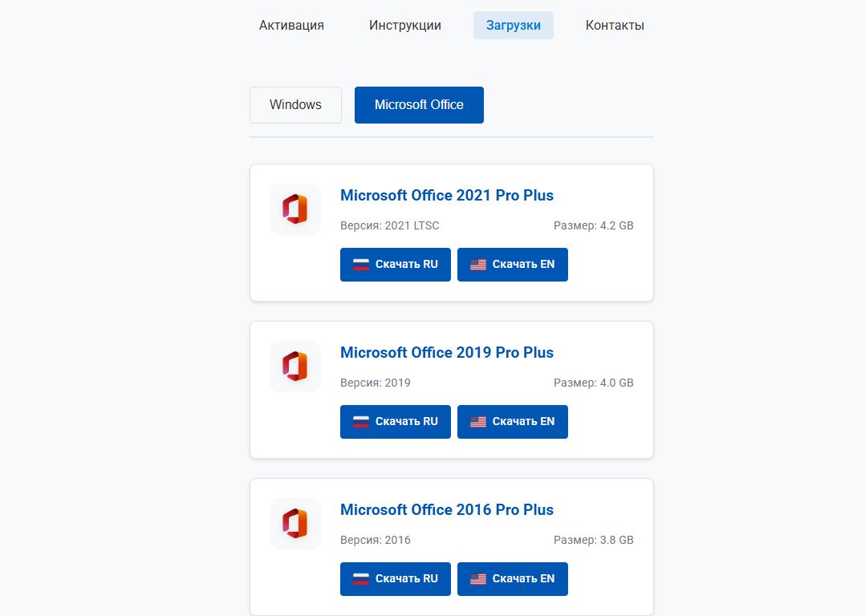Go to the Инструкции page
Viewport: 865px width, 616px height.
pos(405,25)
